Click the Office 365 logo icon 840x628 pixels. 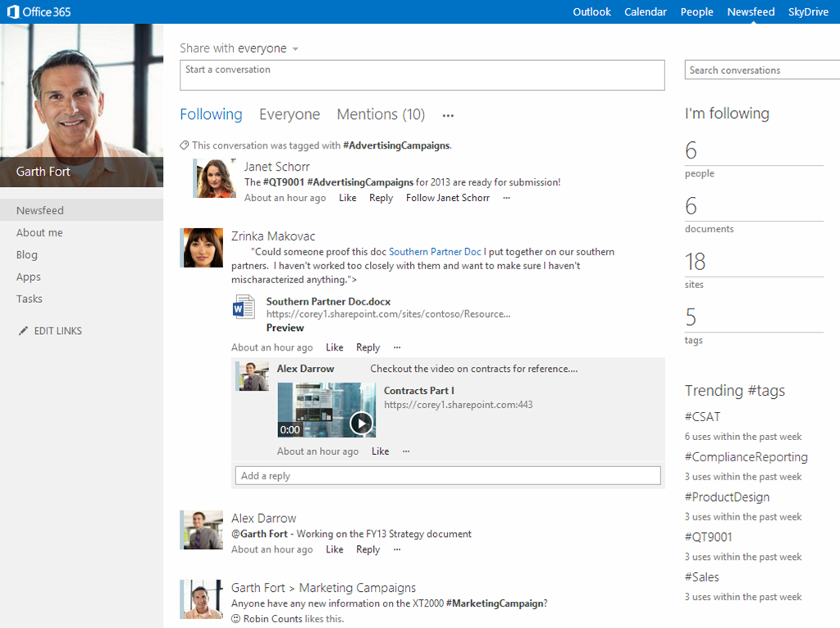coord(13,11)
